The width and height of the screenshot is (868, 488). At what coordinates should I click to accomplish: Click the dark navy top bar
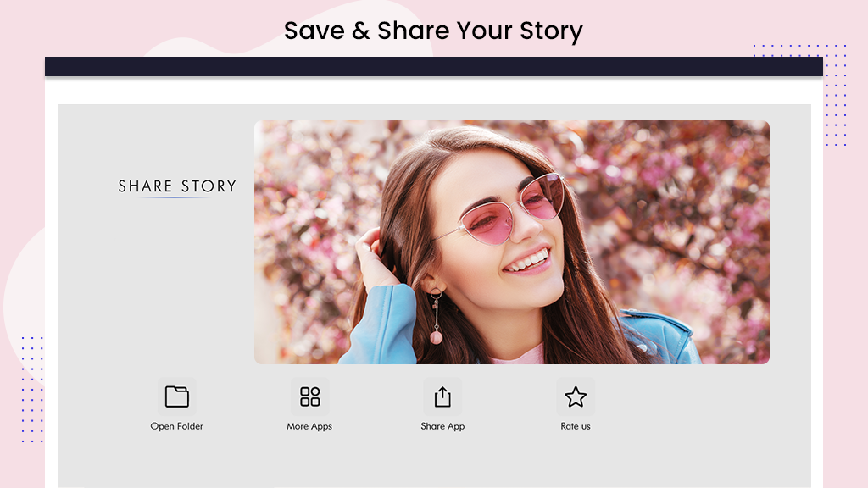point(433,66)
